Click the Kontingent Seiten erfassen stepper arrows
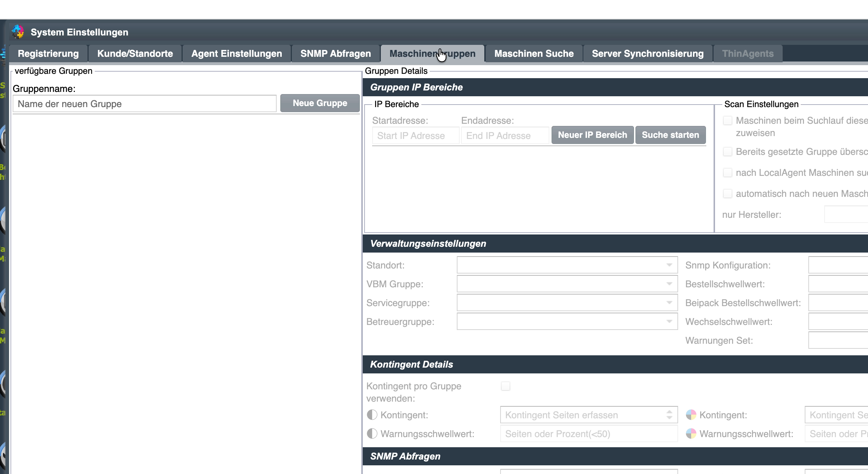Viewport: 868px width, 474px height. tap(669, 415)
